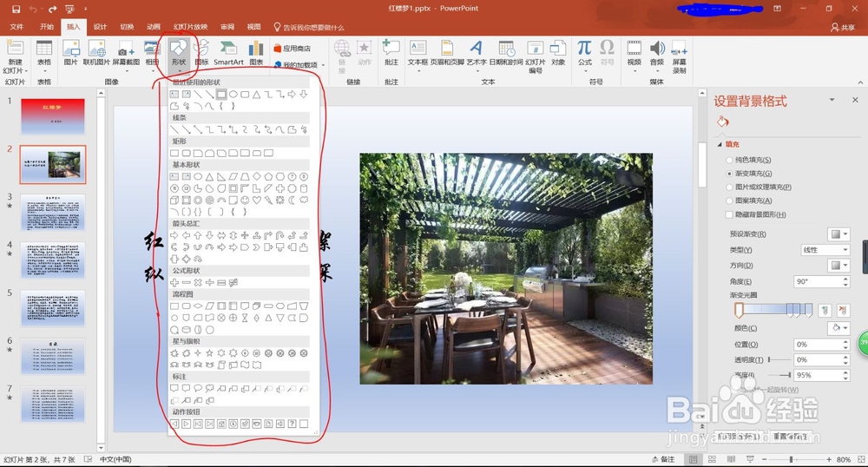Open 颜色 color dropdown
The height and width of the screenshot is (467, 868).
[838, 328]
